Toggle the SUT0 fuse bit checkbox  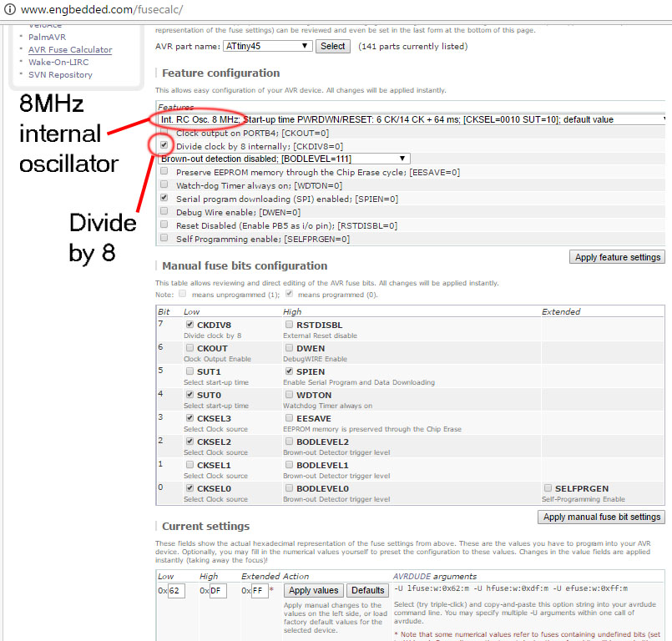tap(189, 394)
